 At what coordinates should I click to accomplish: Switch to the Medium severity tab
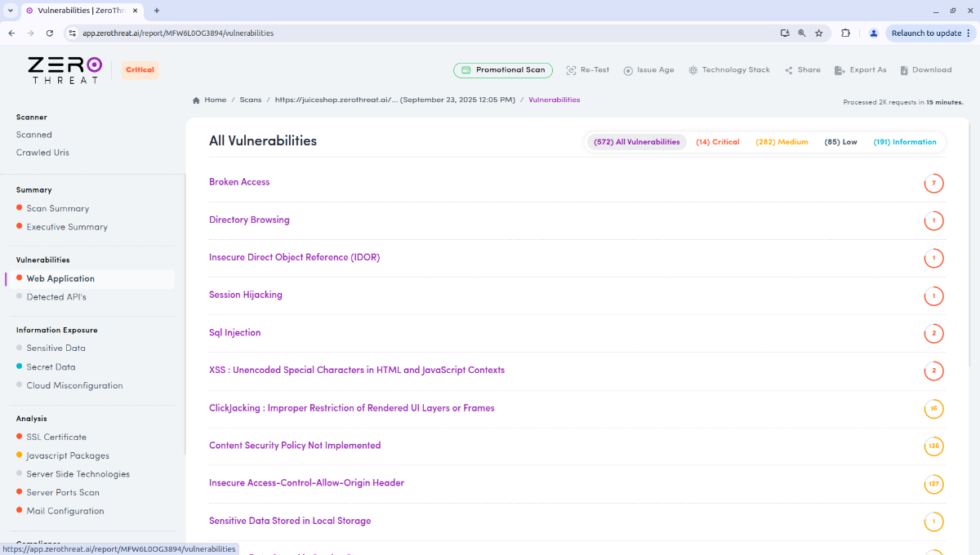782,142
